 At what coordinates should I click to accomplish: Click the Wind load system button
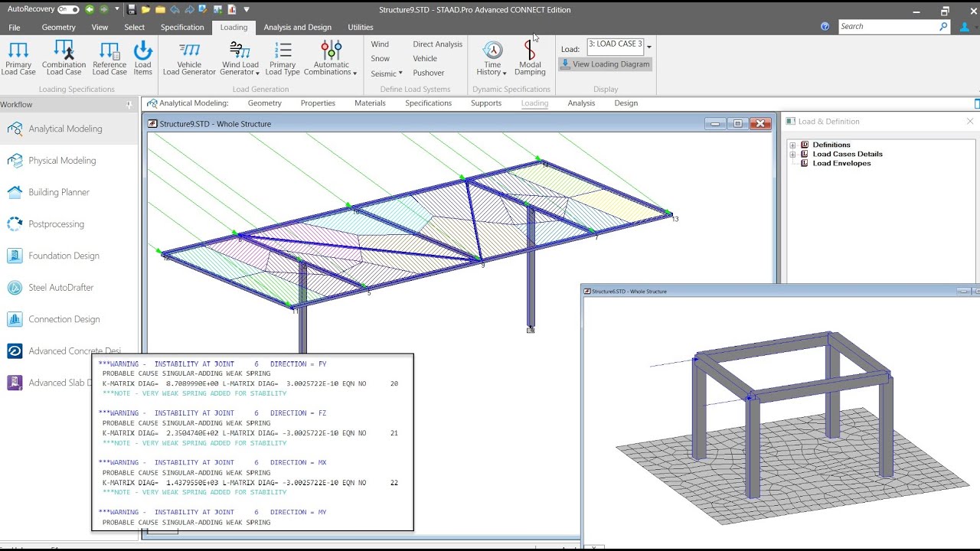(x=380, y=44)
